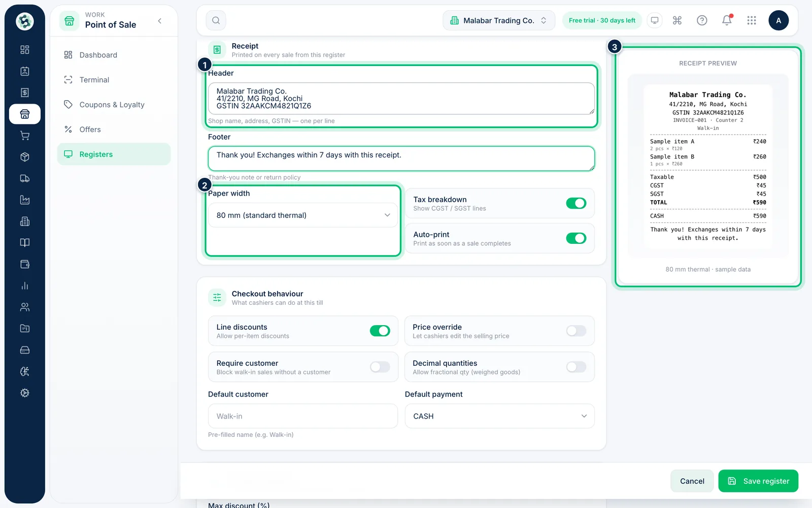Viewport: 812px width, 508px height.
Task: Open Offers in the sidebar
Action: 114,130
